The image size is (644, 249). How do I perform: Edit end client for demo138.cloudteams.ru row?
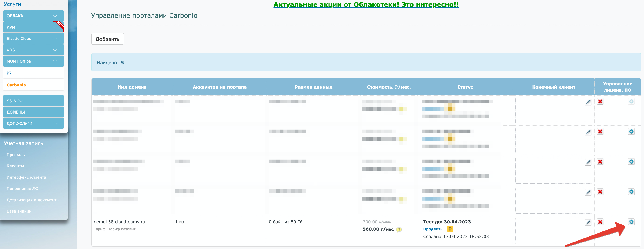coord(588,222)
